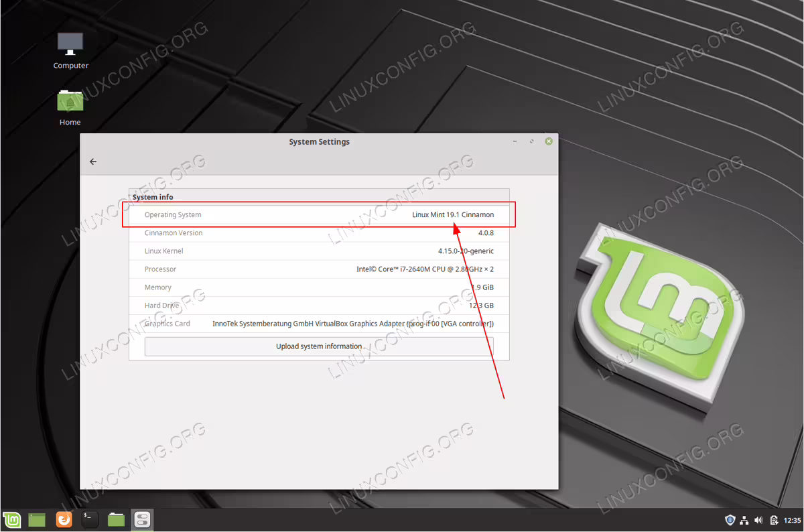Minimize the System Settings window
Image resolution: width=804 pixels, height=532 pixels.
click(515, 141)
